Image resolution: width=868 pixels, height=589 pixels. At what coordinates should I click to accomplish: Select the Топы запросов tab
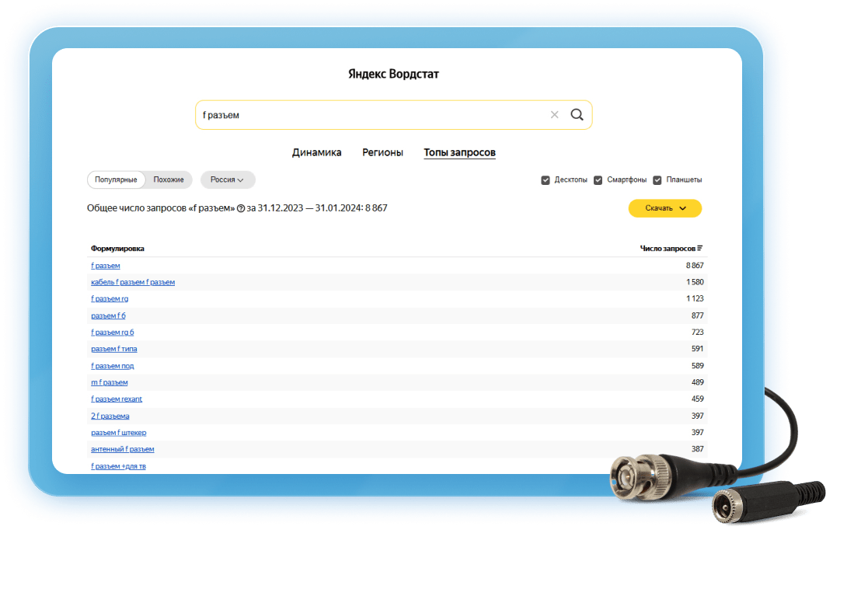tap(459, 152)
